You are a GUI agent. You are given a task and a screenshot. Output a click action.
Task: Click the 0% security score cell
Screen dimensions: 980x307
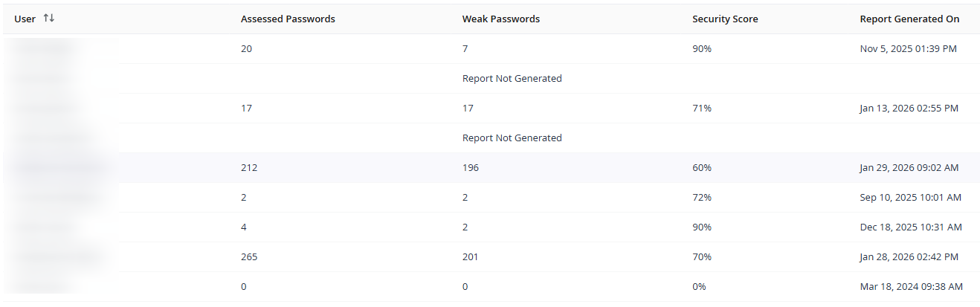pyautogui.click(x=699, y=286)
